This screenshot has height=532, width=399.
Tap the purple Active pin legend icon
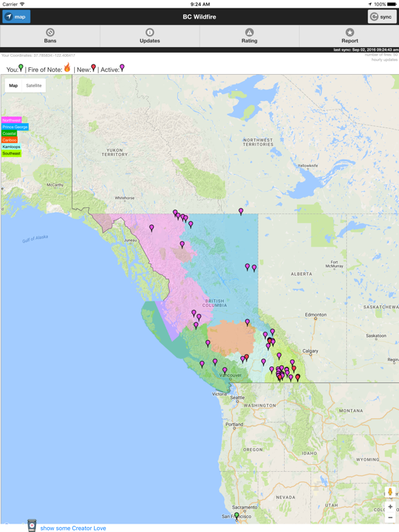point(122,68)
